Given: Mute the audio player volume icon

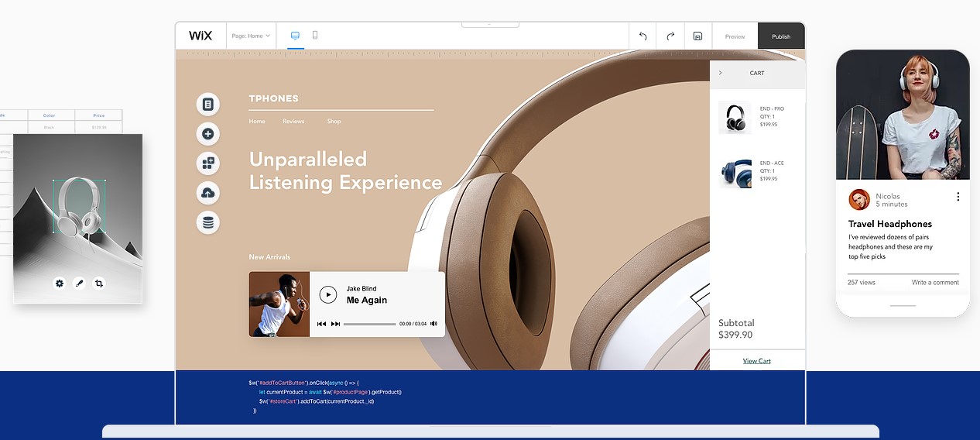Looking at the screenshot, I should pyautogui.click(x=433, y=324).
